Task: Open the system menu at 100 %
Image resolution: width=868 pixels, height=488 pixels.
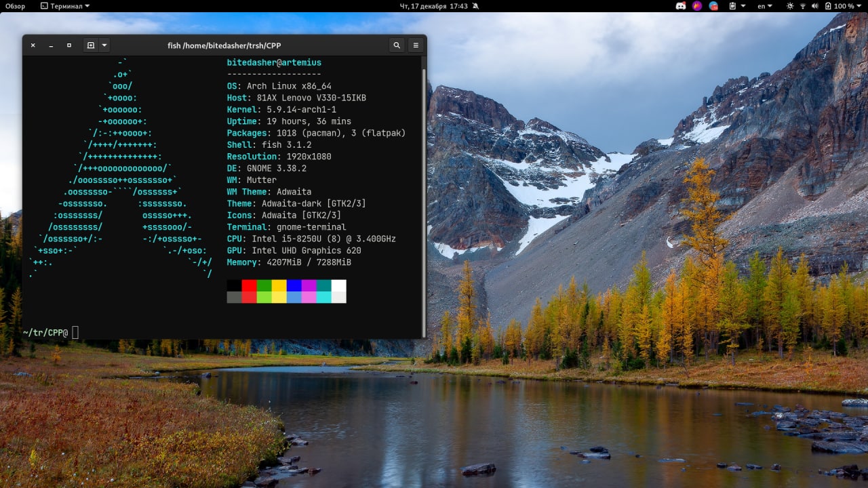Action: 848,6
